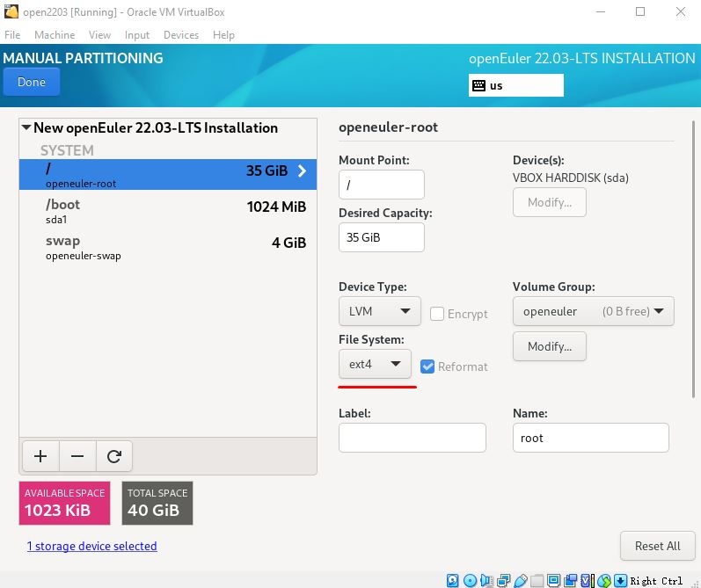Click Modify under Device(s)
Screen dimensions: 701x588
coord(550,202)
